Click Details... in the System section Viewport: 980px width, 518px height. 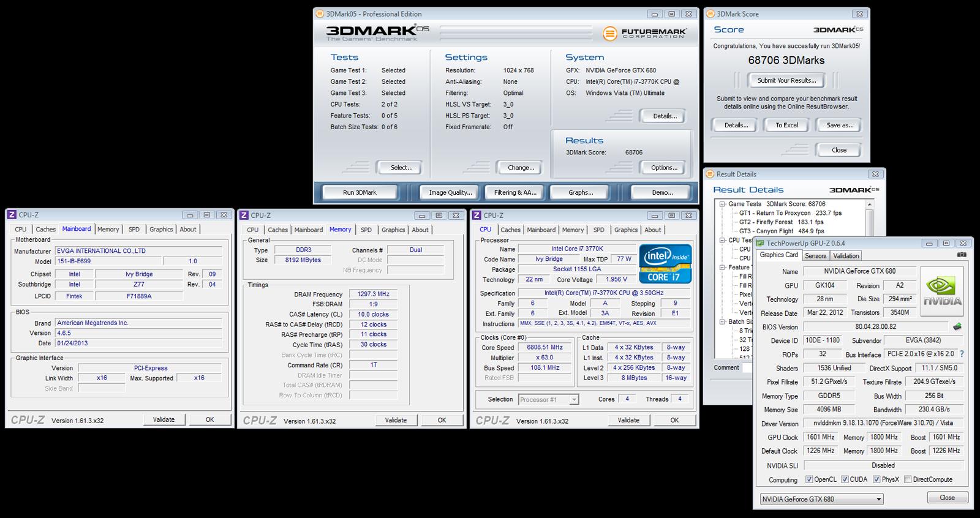(665, 116)
